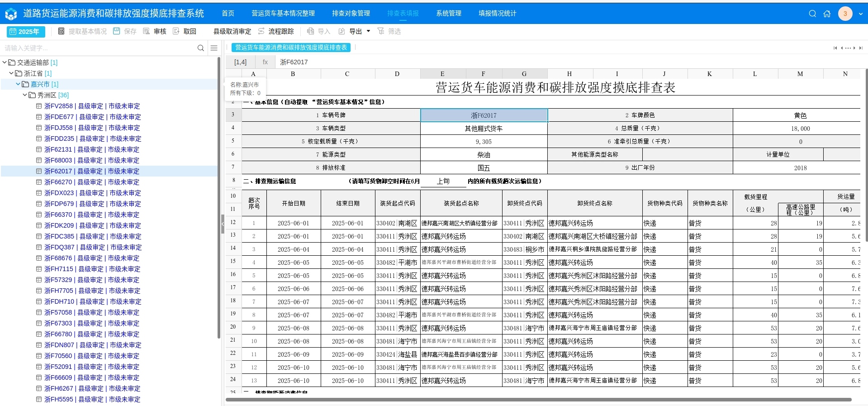Open the 排查对象管理 menu

[x=351, y=14]
